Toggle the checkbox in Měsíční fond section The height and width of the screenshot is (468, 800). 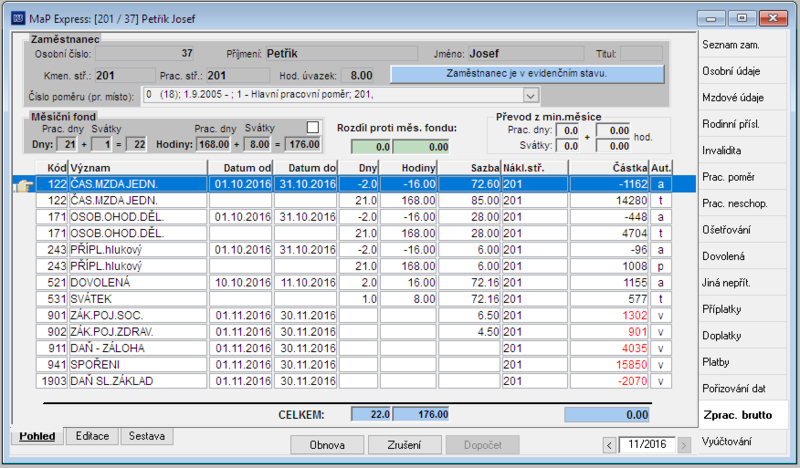[313, 128]
